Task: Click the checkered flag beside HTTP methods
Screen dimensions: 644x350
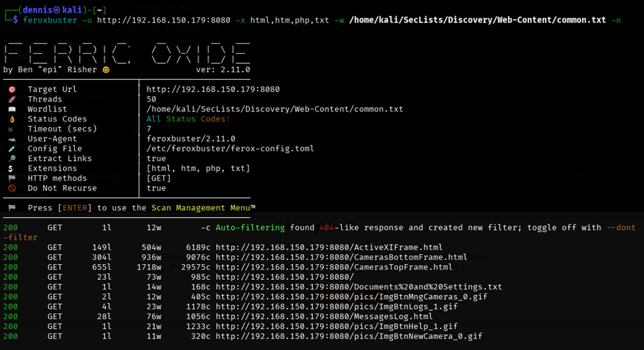Action: 12,178
